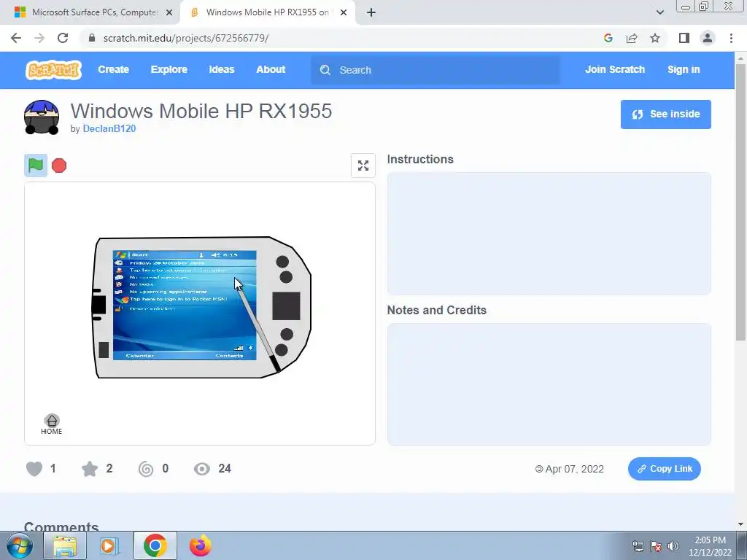The height and width of the screenshot is (560, 747).
Task: Open the Explore menu item
Action: coord(169,69)
